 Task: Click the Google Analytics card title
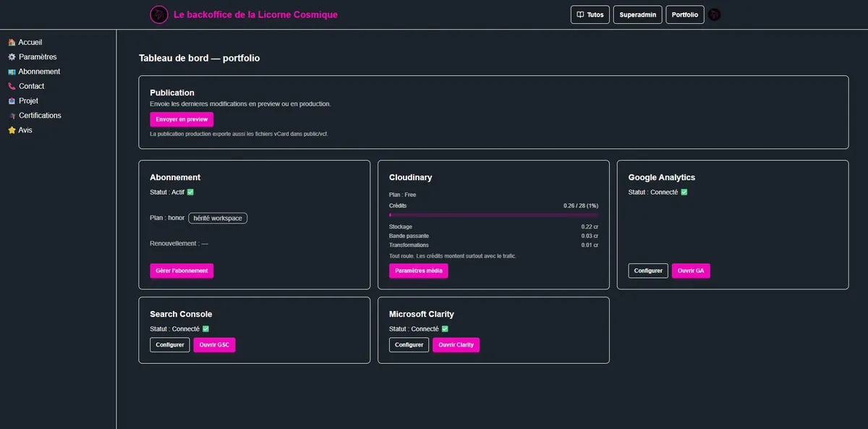(x=661, y=177)
